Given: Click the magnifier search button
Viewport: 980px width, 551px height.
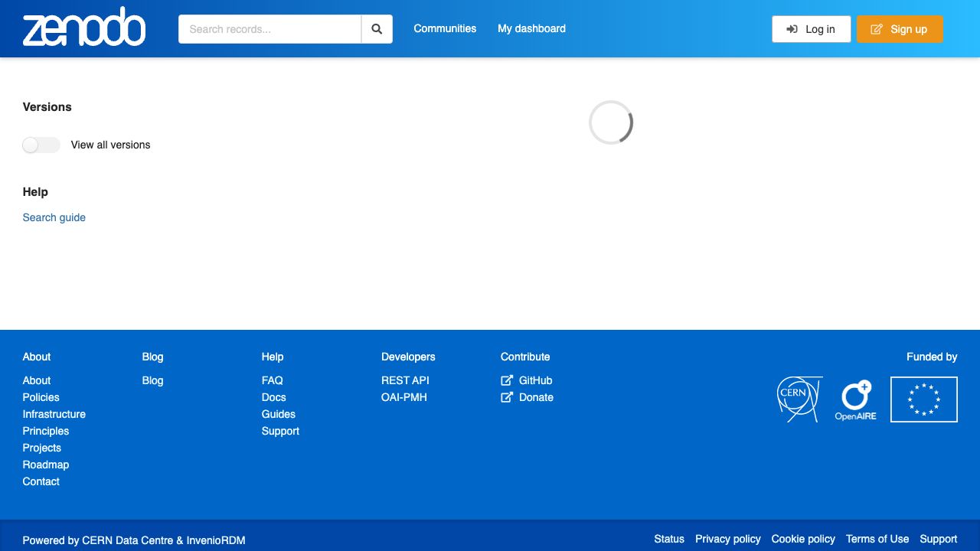Looking at the screenshot, I should (377, 29).
